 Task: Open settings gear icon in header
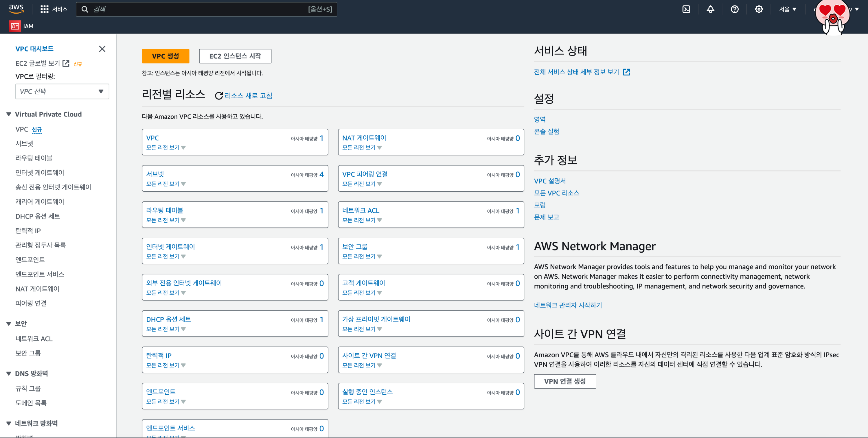point(759,9)
